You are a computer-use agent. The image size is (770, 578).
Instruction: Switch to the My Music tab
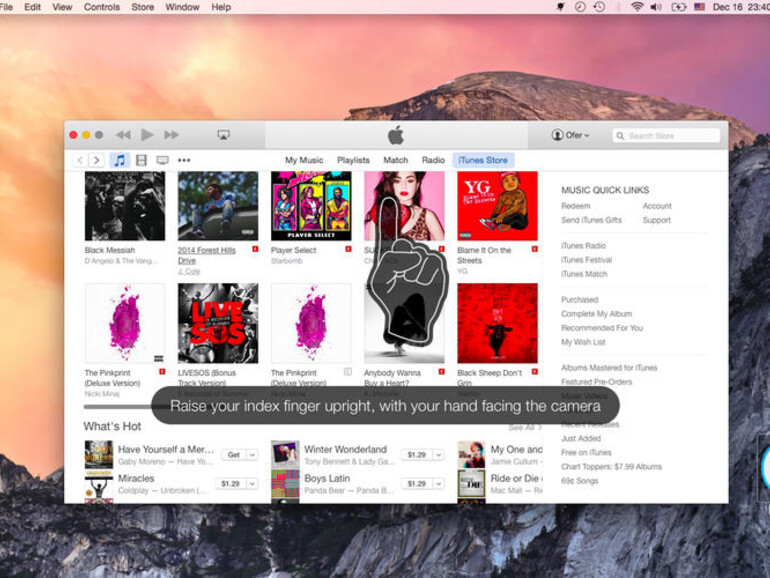click(x=304, y=160)
